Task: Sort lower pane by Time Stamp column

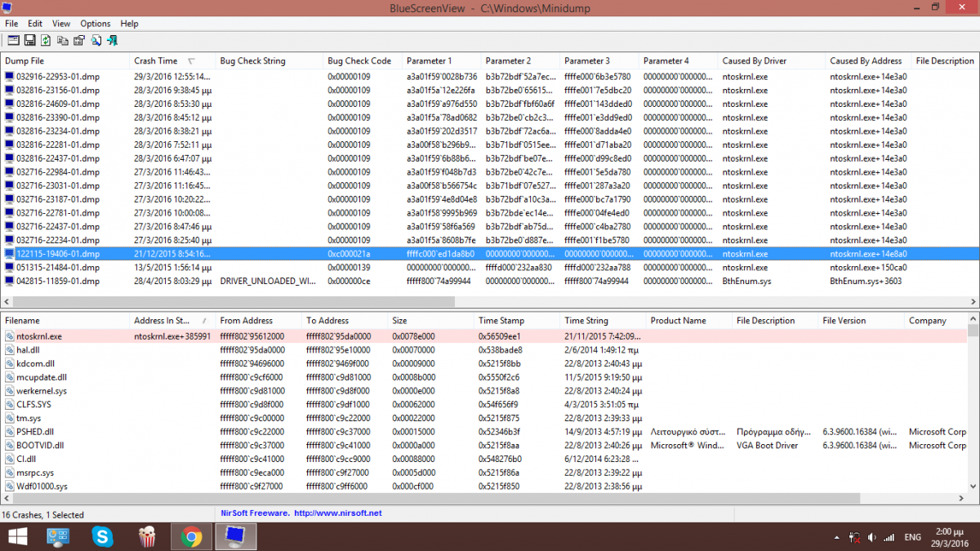Action: pyautogui.click(x=517, y=321)
